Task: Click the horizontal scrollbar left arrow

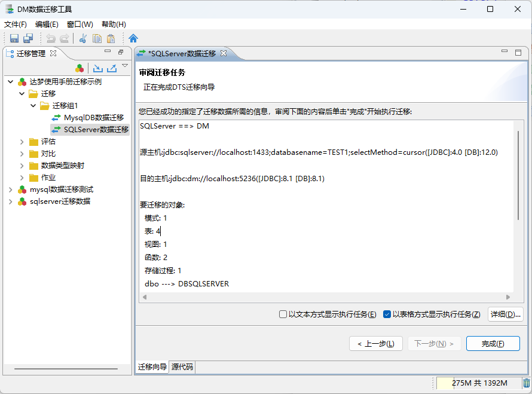Action: point(145,297)
